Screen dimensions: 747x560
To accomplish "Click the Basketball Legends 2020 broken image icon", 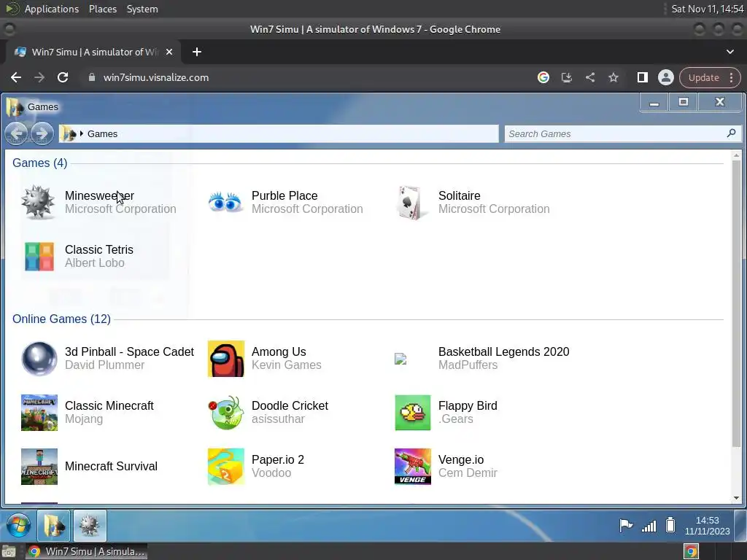I will (x=400, y=359).
